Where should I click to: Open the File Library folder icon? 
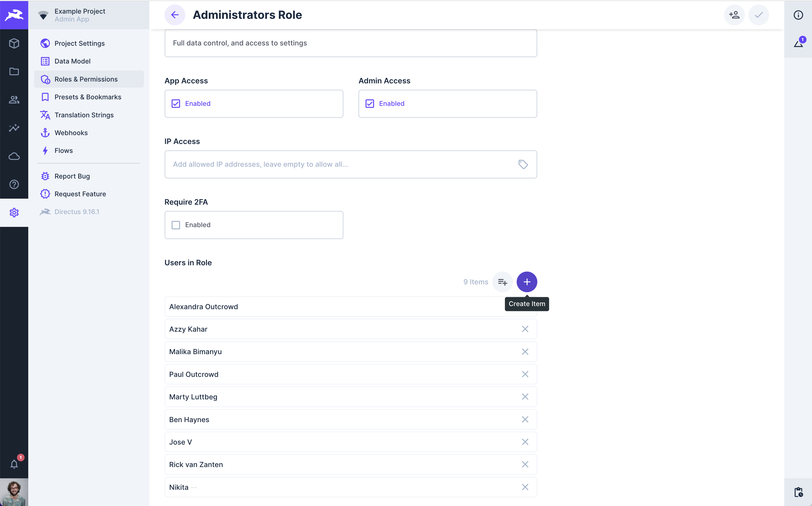point(14,72)
